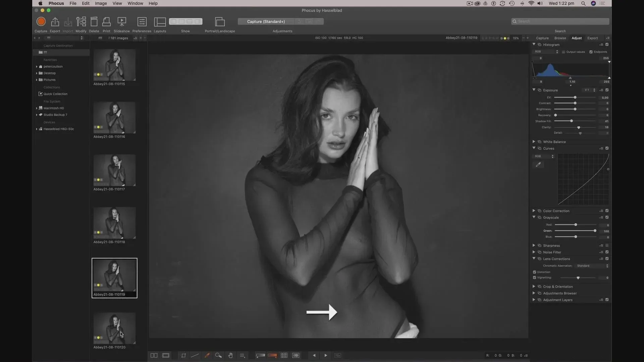
Task: Disable the Grayscale adjustment checkbox
Action: [607, 218]
